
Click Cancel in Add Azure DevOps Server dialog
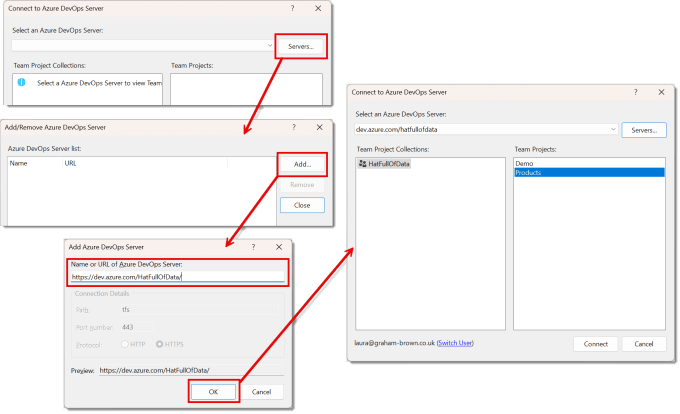tap(262, 392)
